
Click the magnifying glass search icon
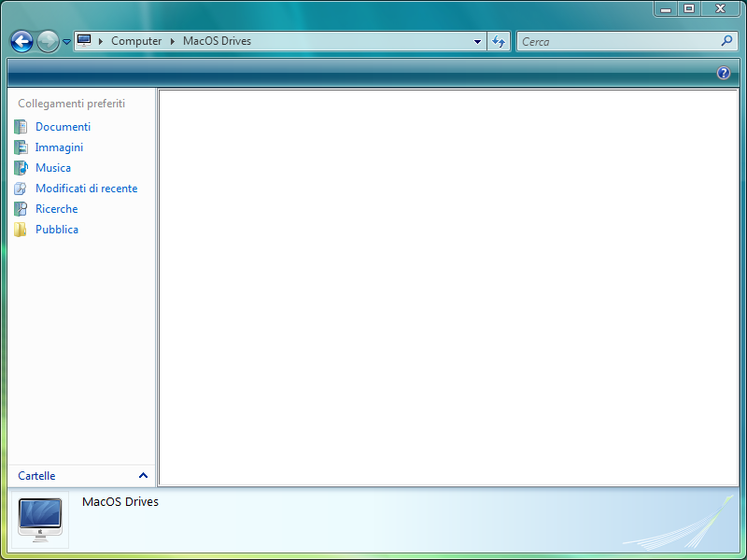[726, 41]
